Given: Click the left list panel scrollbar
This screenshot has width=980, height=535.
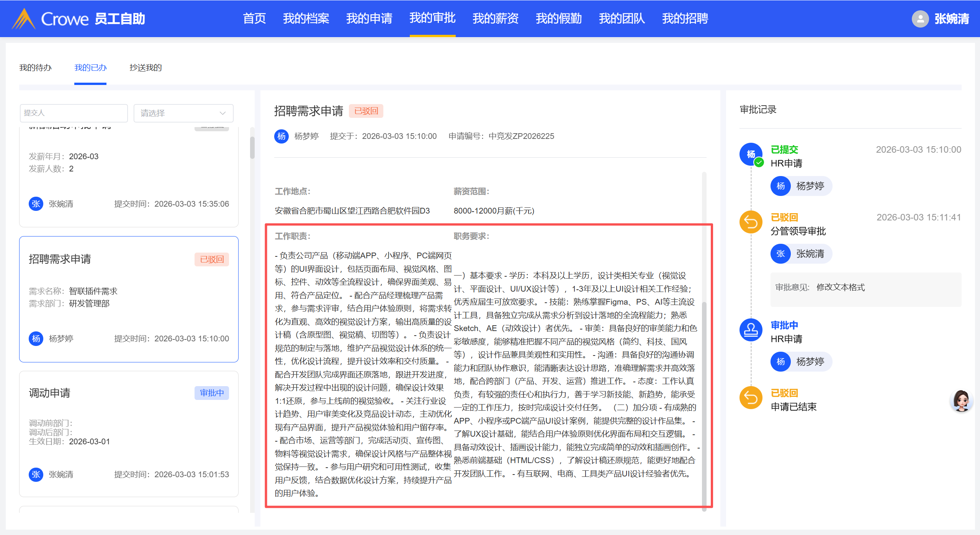Looking at the screenshot, I should click(x=252, y=147).
